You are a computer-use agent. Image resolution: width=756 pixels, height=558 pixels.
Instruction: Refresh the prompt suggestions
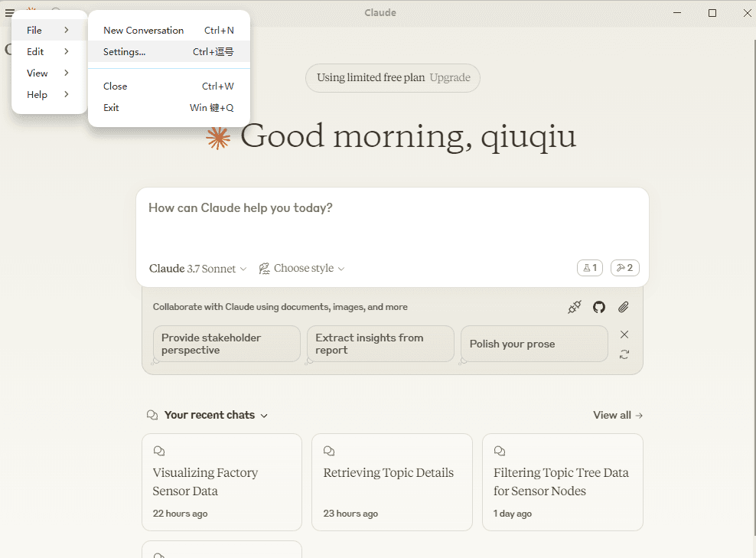point(624,354)
